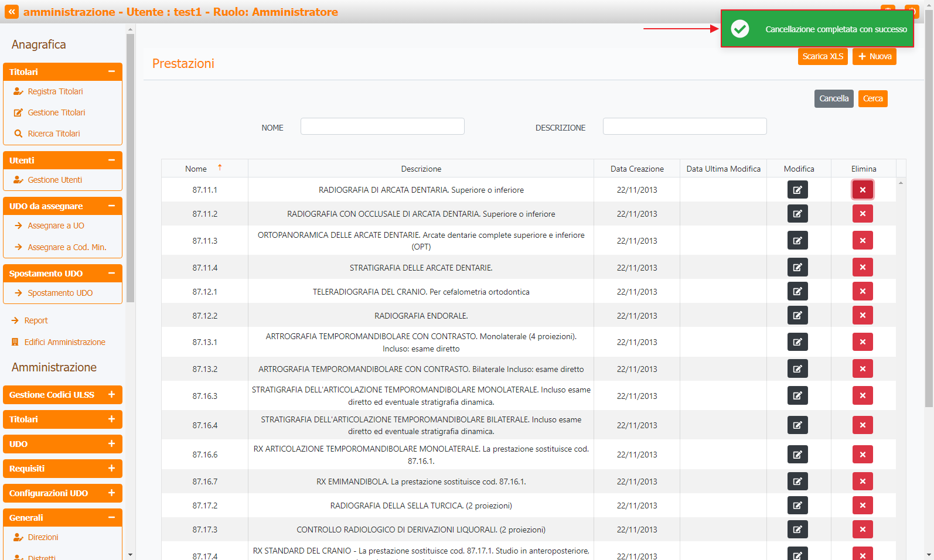Collapse sidebar with double-arrow icon
The height and width of the screenshot is (560, 934).
12,12
